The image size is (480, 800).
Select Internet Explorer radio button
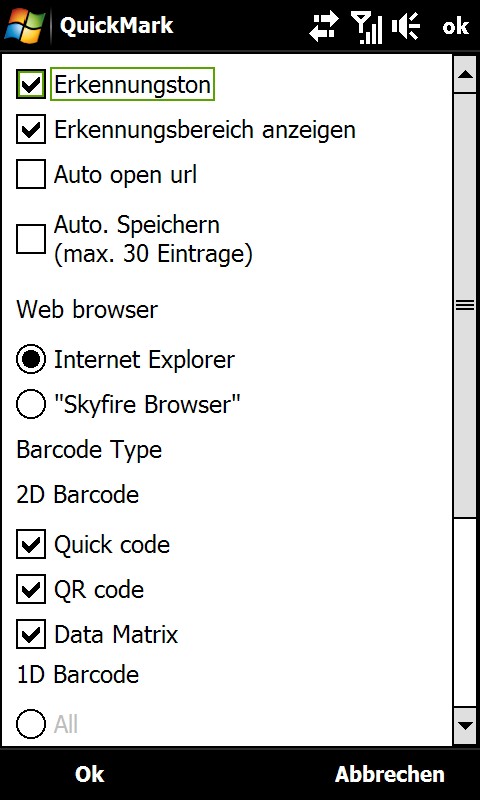[31, 360]
